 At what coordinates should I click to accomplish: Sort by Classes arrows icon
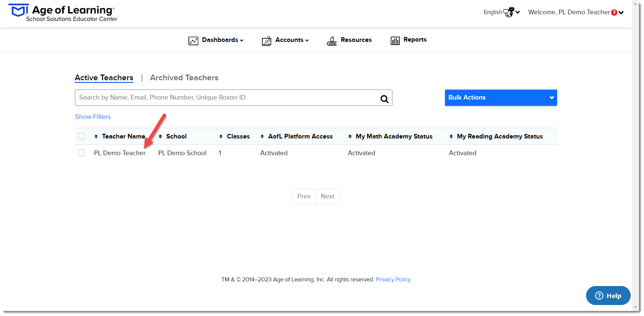[221, 136]
